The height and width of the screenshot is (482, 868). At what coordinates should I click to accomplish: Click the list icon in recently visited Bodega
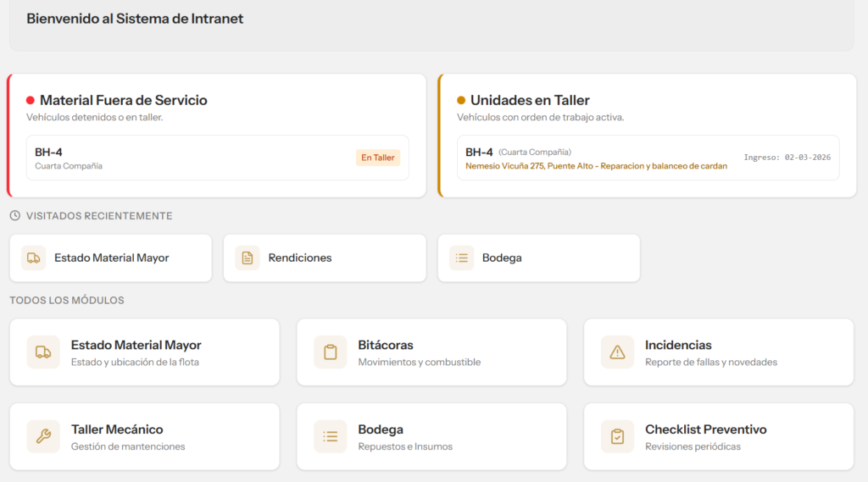click(462, 258)
